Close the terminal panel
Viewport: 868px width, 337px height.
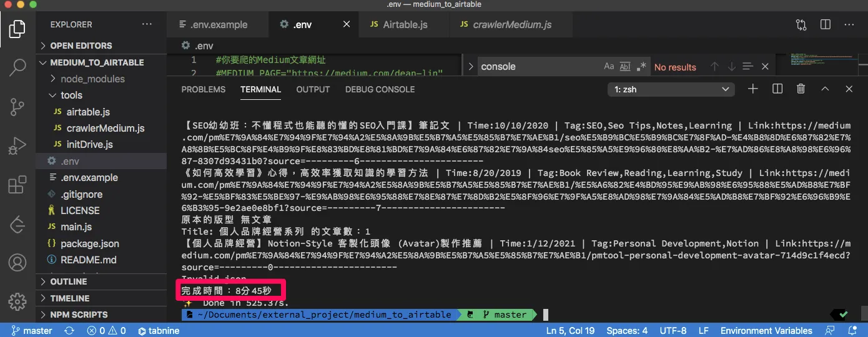(849, 89)
